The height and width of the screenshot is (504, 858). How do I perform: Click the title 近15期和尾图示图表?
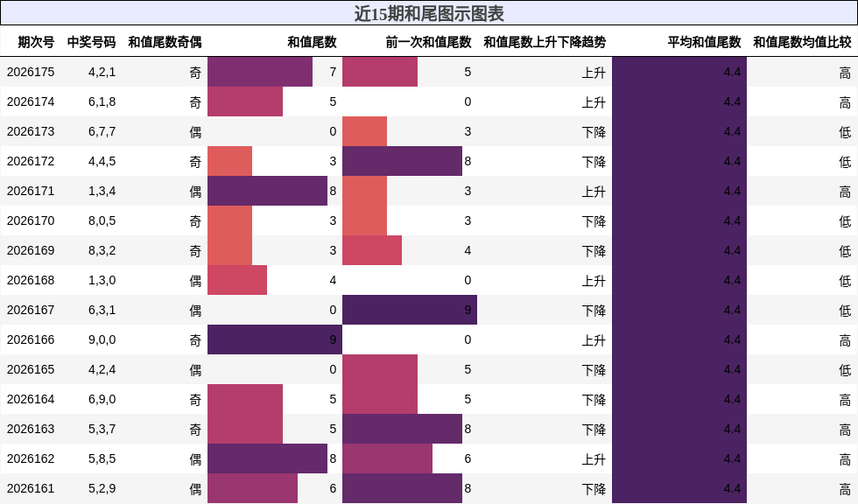coord(429,14)
